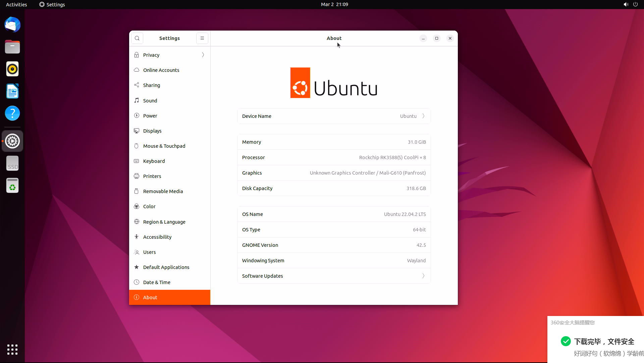Click the Settings title in sidebar header
The width and height of the screenshot is (644, 363).
click(x=169, y=38)
